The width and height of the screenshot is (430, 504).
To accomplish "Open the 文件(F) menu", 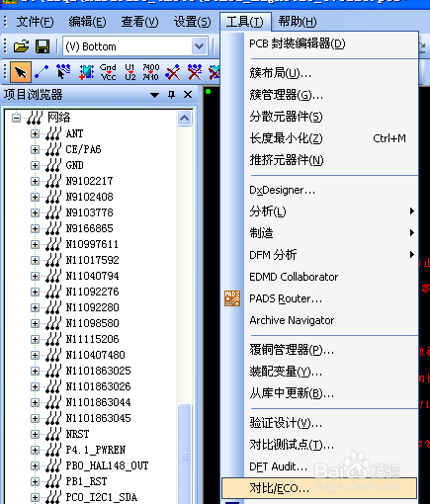I will click(x=35, y=22).
